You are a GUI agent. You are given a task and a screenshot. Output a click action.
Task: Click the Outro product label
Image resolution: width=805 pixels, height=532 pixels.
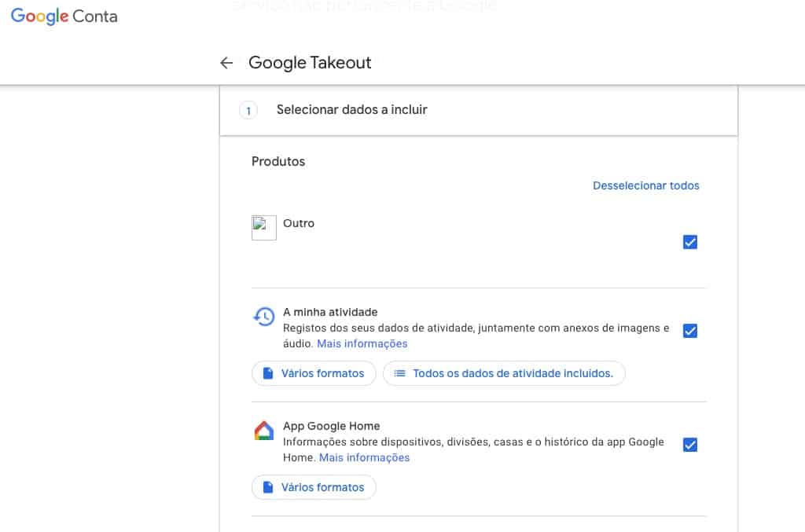point(299,223)
